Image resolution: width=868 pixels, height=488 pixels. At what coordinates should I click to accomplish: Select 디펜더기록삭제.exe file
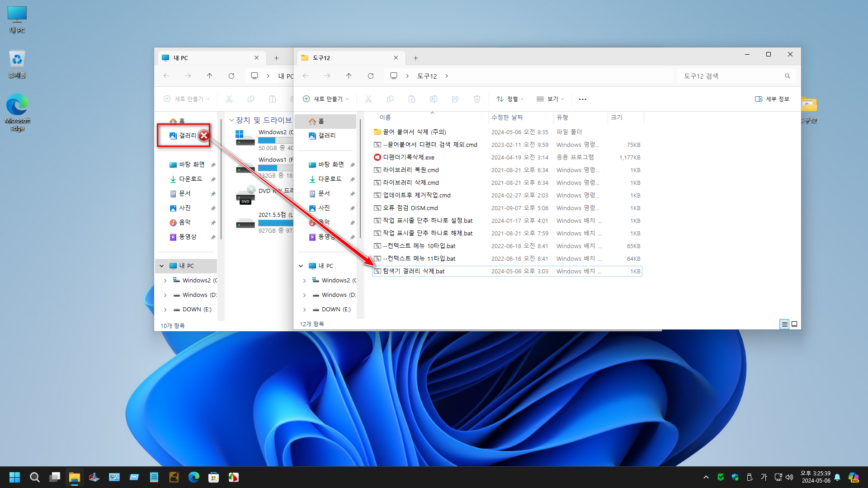507,157
